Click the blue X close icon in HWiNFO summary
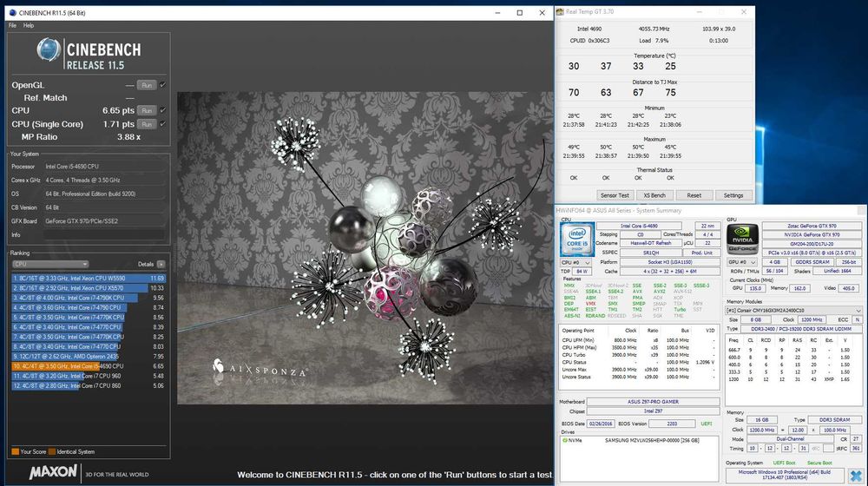 coord(856,476)
